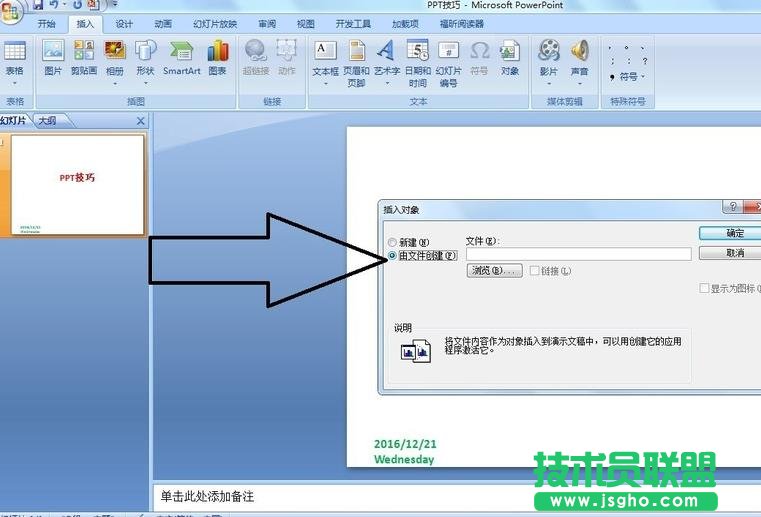Click the Action (动作) icon
Screen dimensions: 761x517
(x=286, y=51)
